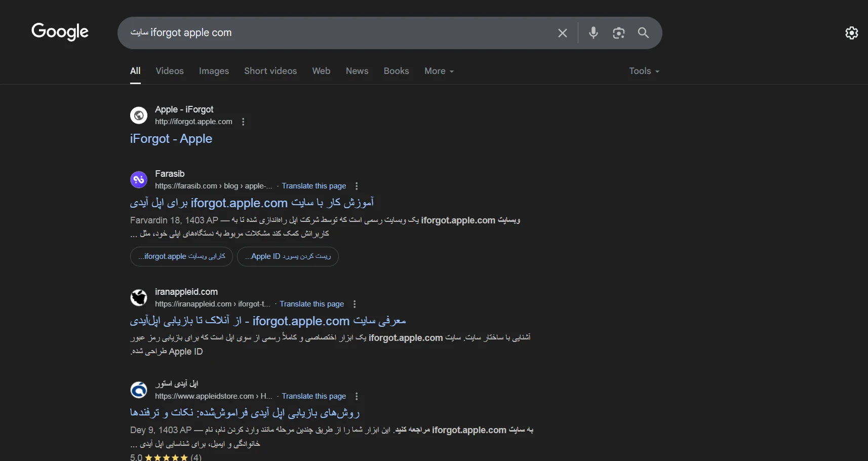Viewport: 868px width, 461px height.
Task: Click the Apple ID password reset chip
Action: 288,256
